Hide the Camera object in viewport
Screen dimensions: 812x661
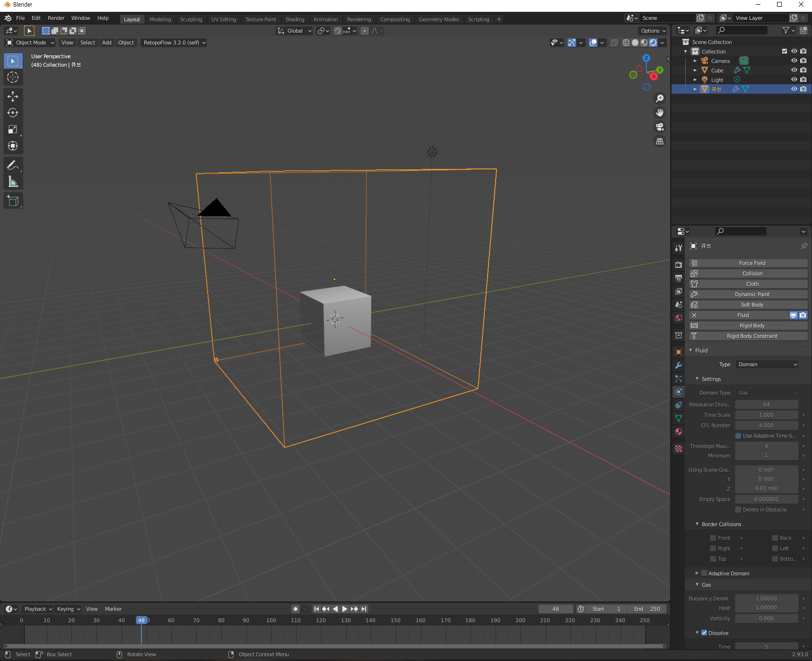[x=794, y=61]
